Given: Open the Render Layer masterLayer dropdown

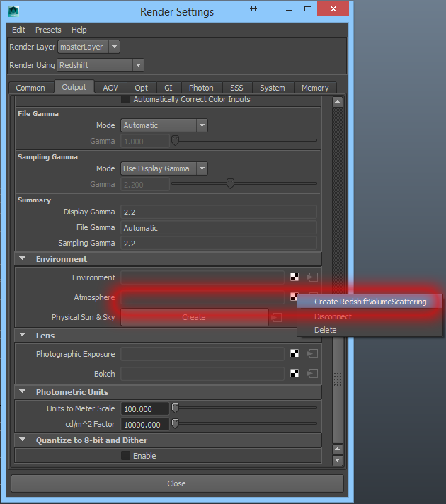Looking at the screenshot, I should [x=89, y=47].
